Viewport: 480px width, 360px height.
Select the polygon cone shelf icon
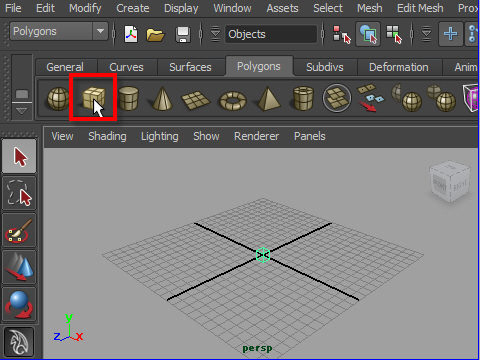pyautogui.click(x=162, y=98)
